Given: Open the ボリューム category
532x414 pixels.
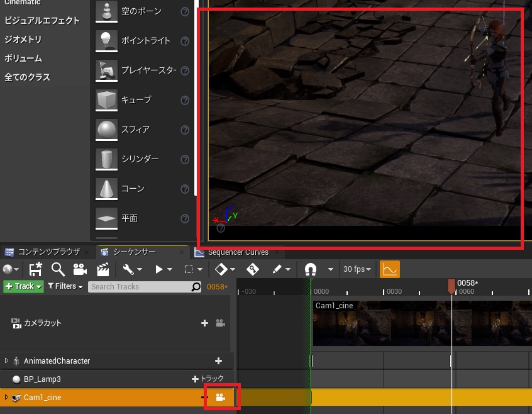Looking at the screenshot, I should (23, 59).
